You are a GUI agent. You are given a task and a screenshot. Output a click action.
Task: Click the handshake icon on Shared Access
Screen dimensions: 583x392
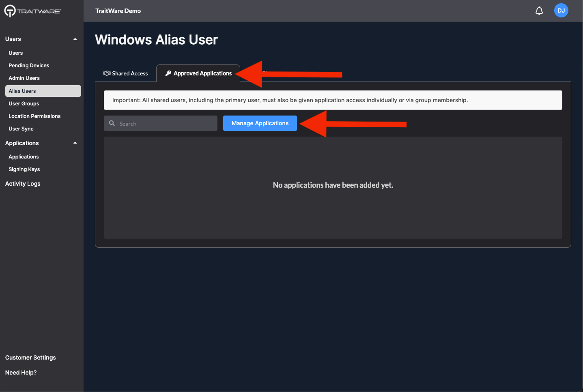(107, 73)
